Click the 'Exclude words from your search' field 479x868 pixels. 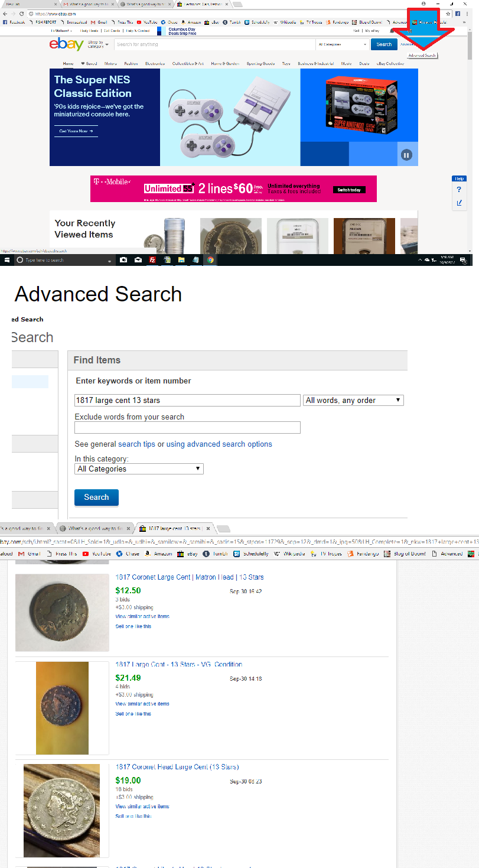187,427
